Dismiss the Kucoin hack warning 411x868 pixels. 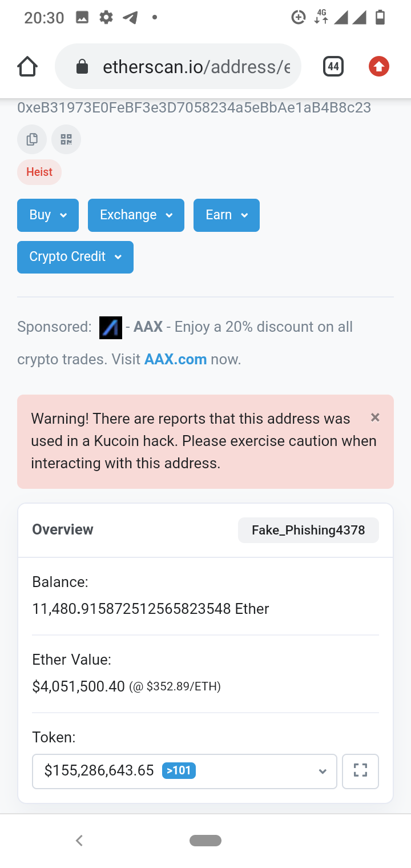[375, 417]
